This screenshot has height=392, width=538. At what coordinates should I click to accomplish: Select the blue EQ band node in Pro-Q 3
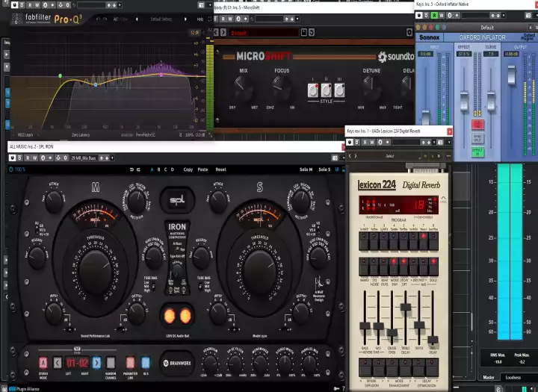pyautogui.click(x=96, y=84)
